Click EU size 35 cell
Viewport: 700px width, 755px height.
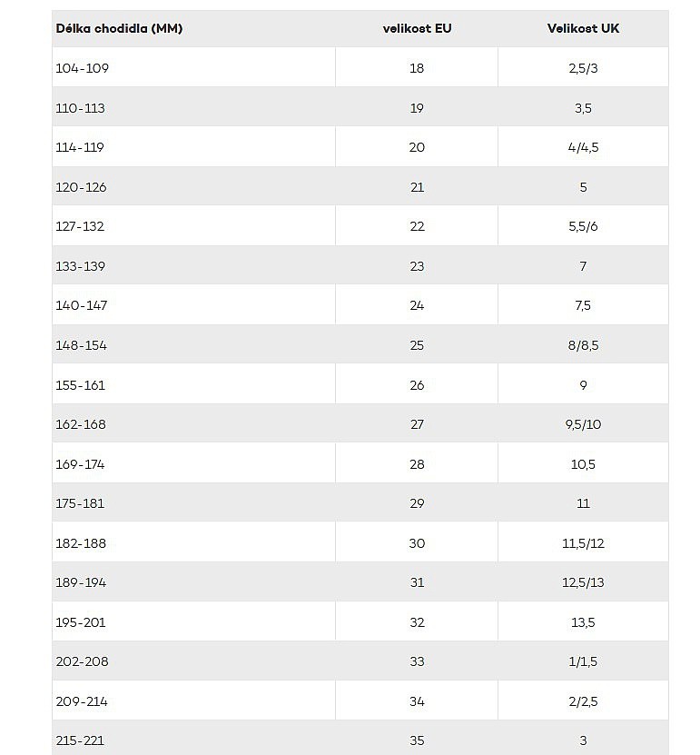pos(417,740)
